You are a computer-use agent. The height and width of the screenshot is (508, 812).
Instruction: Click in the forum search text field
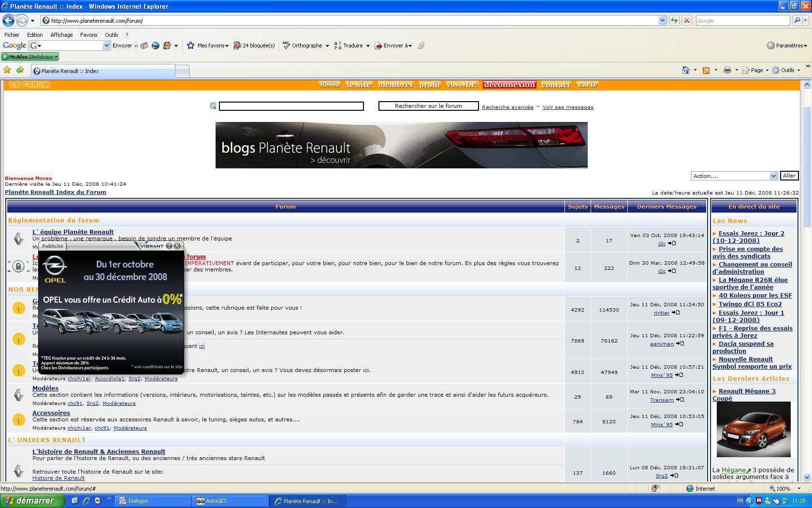coord(291,106)
